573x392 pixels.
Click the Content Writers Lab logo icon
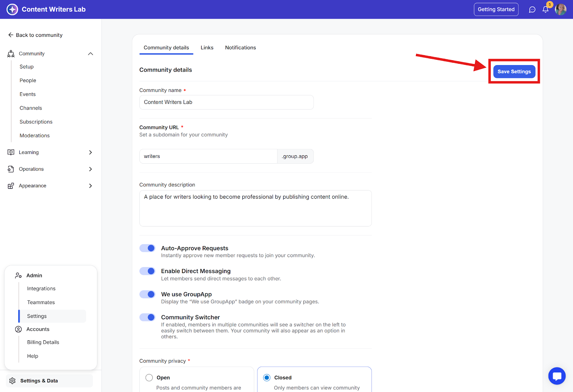click(x=12, y=9)
